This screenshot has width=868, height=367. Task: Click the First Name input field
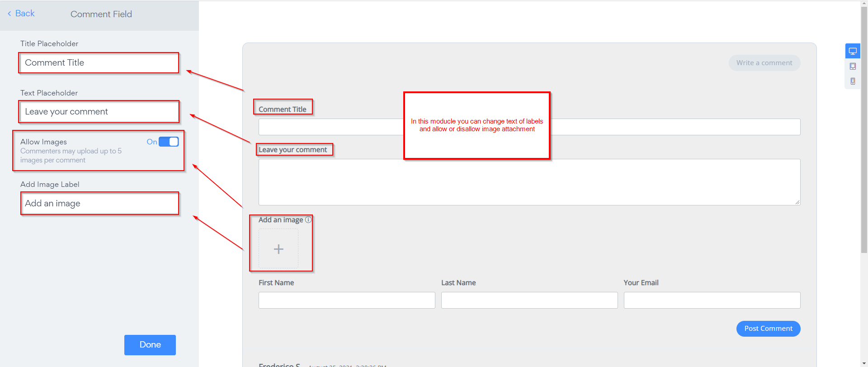[347, 300]
